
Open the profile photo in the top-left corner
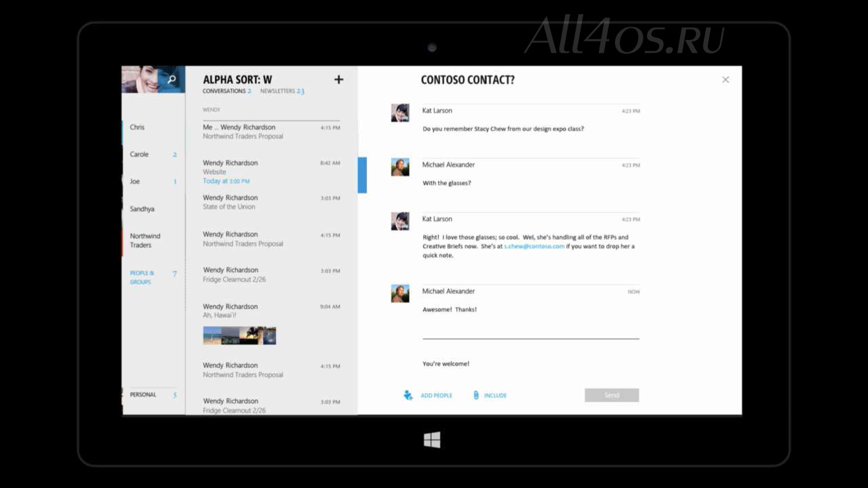(140, 79)
